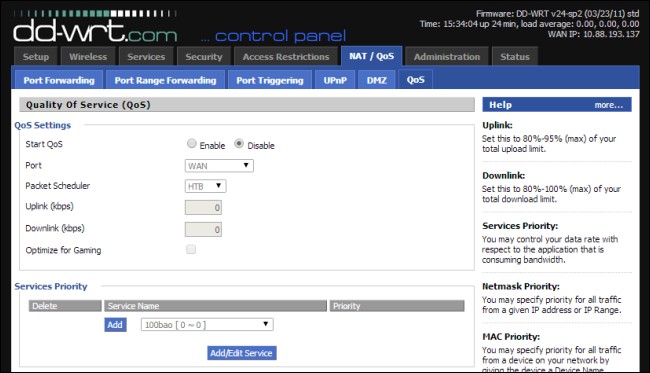The width and height of the screenshot is (650, 373).
Task: Switch to Port Forwarding sub-tab
Action: (59, 80)
